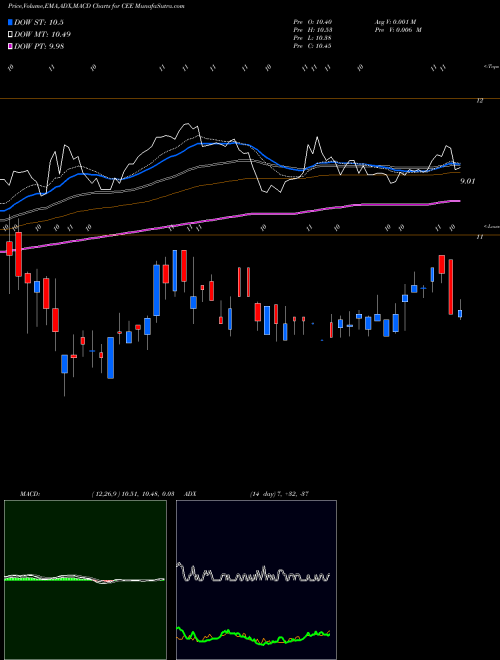The width and height of the screenshot is (500, 660).
Task: Click the 'ADX' panel heading
Action: (x=191, y=494)
